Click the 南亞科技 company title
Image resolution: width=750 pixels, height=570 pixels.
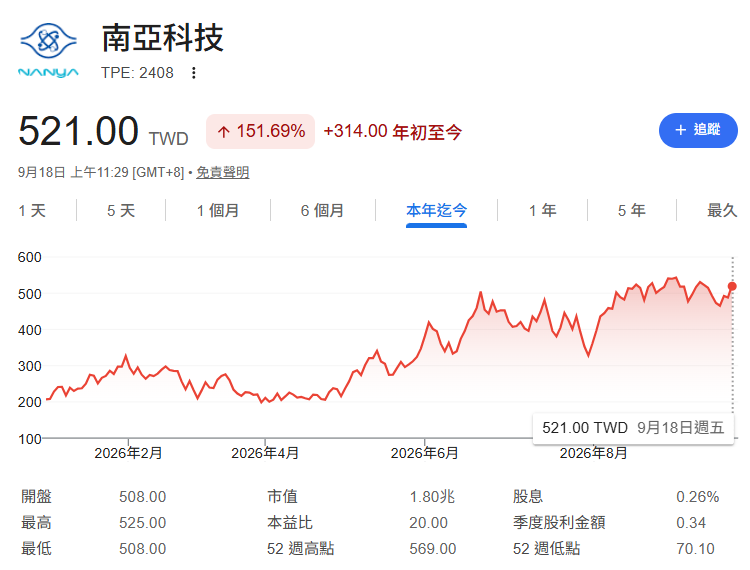point(163,38)
